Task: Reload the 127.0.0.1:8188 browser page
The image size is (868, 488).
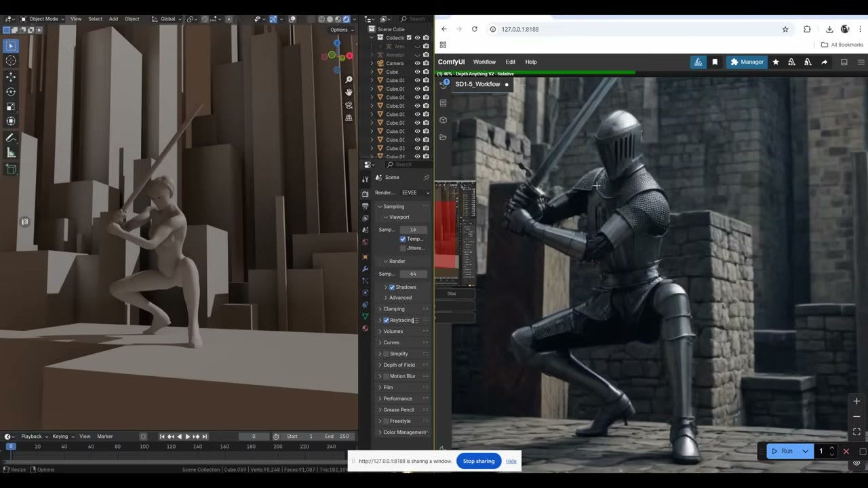Action: pyautogui.click(x=475, y=29)
